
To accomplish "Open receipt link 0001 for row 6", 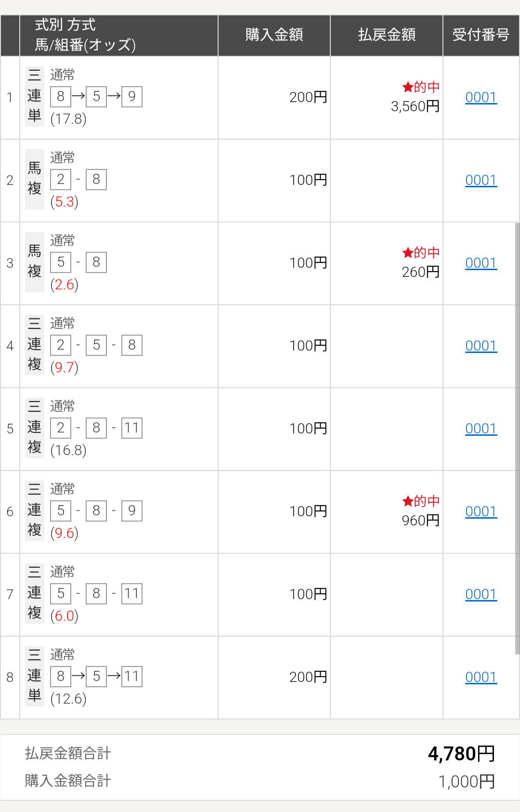I will pos(481,511).
